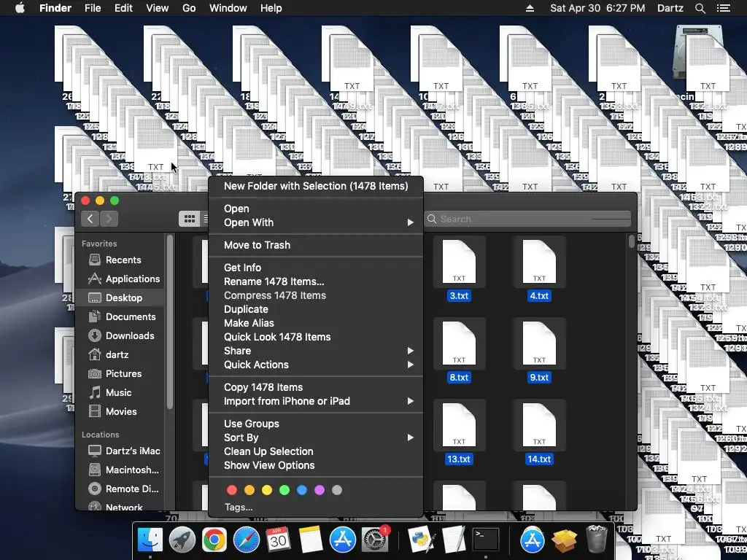Viewport: 747px width, 560px height.
Task: Choose Compress 1478 Items
Action: [316, 295]
